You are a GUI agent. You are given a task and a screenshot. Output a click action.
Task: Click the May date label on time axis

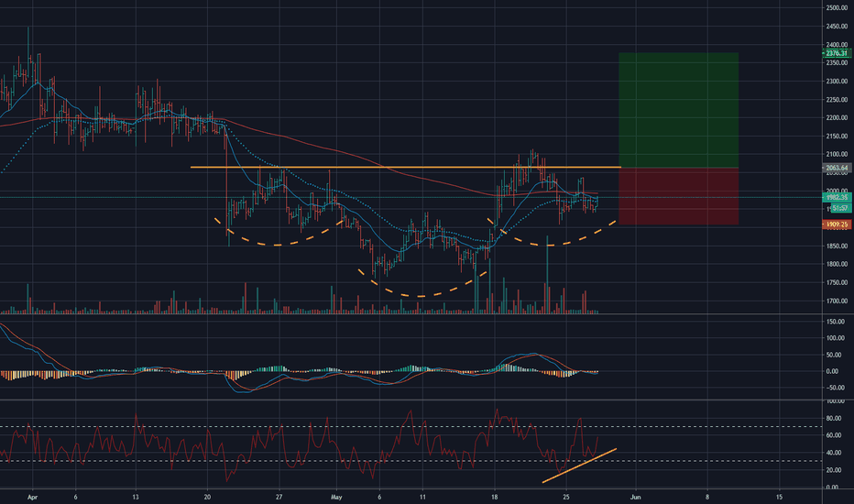(336, 497)
